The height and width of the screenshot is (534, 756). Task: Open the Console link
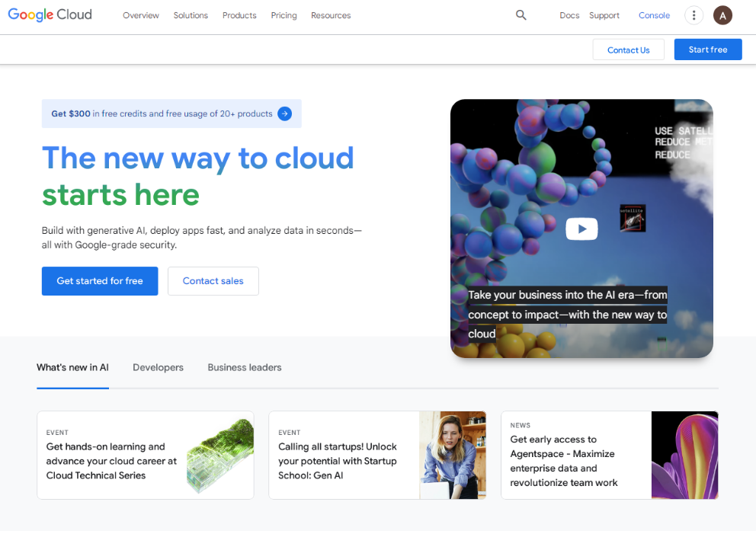click(654, 15)
